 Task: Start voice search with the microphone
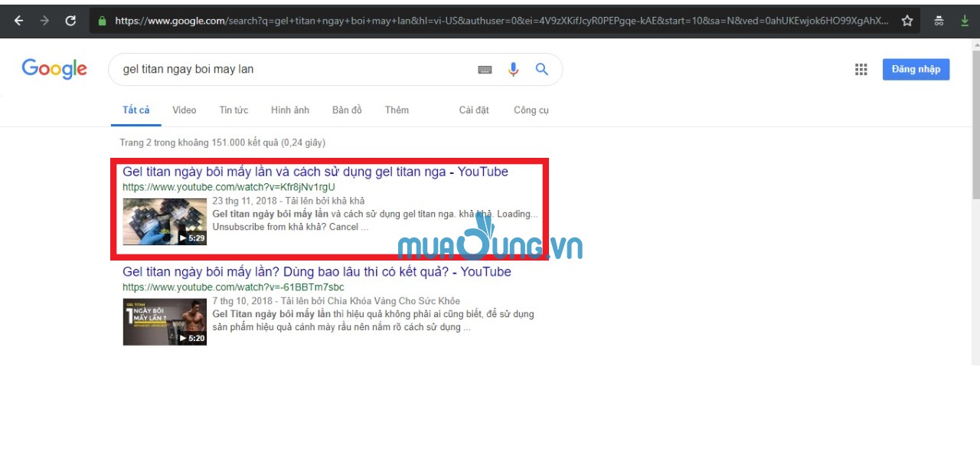[x=513, y=69]
